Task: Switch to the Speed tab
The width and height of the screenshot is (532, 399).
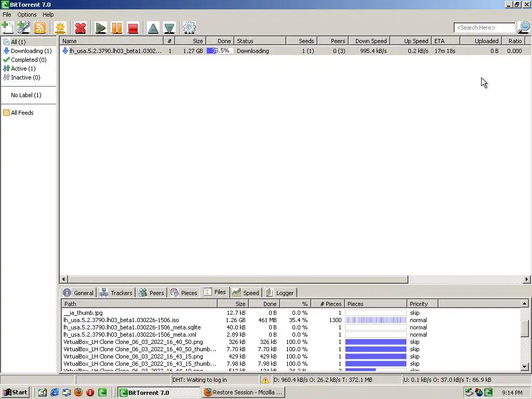Action: [246, 293]
